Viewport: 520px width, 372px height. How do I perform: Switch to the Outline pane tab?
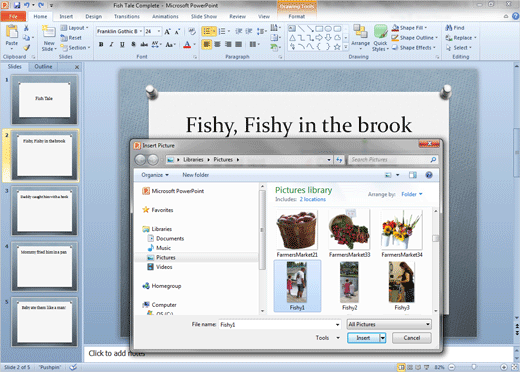pyautogui.click(x=43, y=67)
